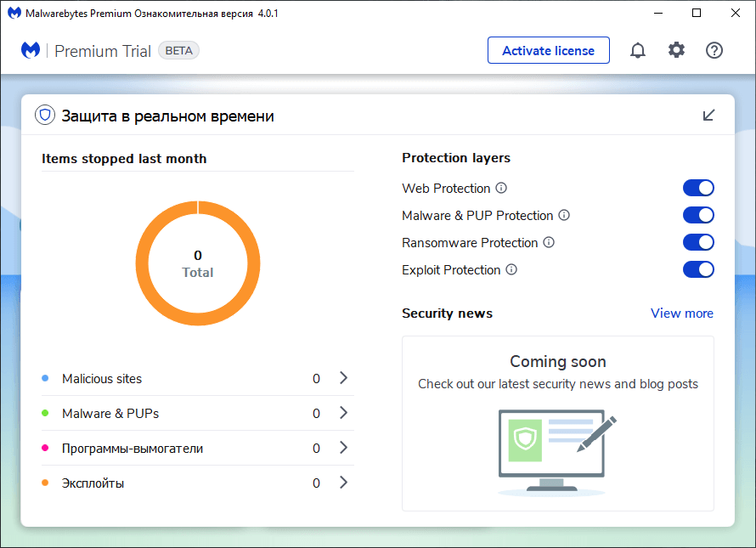Open details for Программы-вымогатели
The height and width of the screenshot is (548, 756).
[343, 448]
